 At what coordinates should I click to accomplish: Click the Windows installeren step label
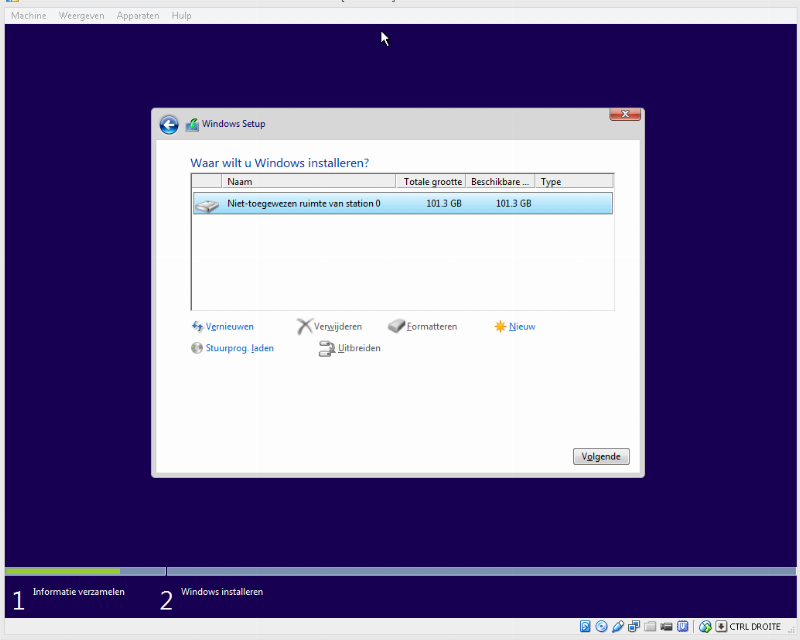[x=222, y=592]
